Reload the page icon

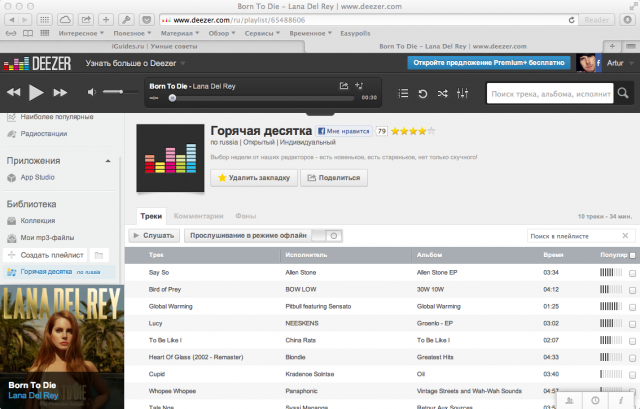(571, 20)
